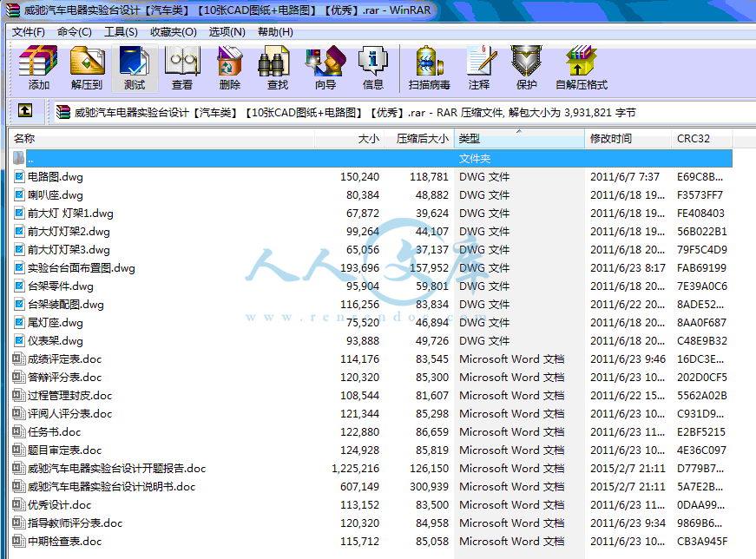Click date 2011/6/7 7:37
The image size is (756, 559).
coord(625,176)
